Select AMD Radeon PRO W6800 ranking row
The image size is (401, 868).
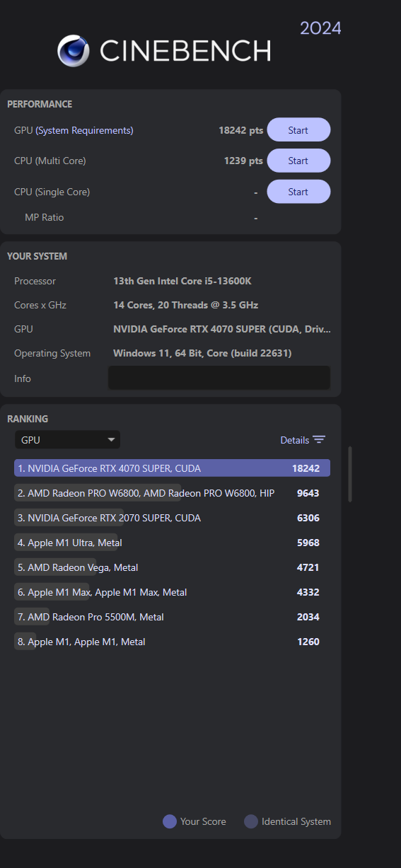pyautogui.click(x=172, y=493)
